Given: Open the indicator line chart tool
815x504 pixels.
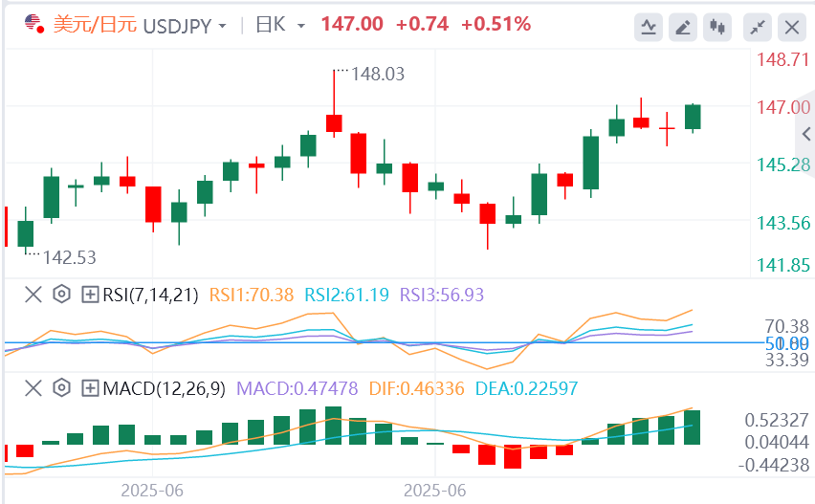Looking at the screenshot, I should click(x=649, y=26).
